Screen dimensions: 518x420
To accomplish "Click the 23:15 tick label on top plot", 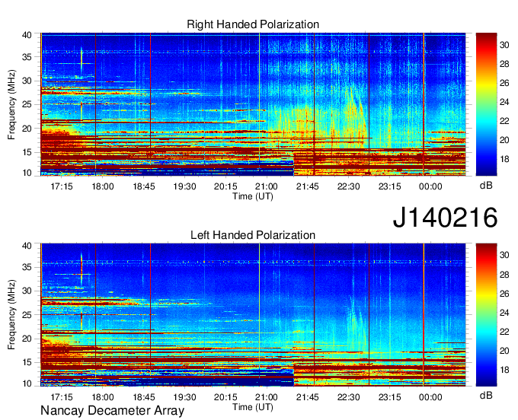I will (x=389, y=186).
